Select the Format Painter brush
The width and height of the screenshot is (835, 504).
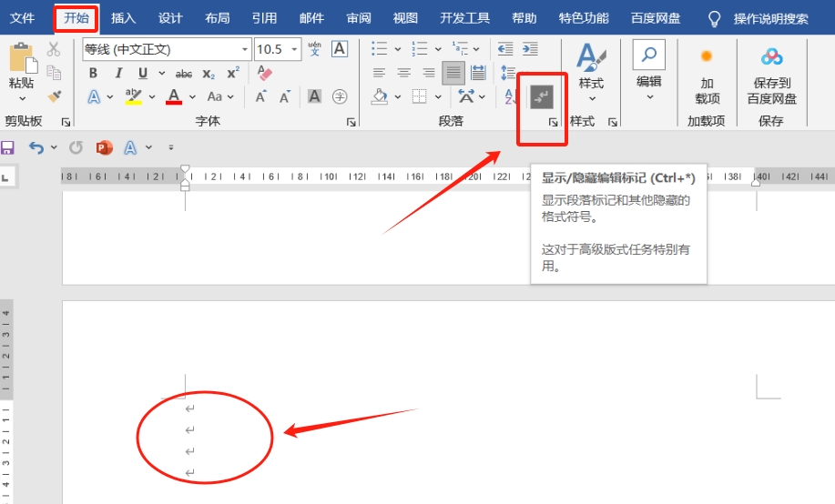pos(53,96)
